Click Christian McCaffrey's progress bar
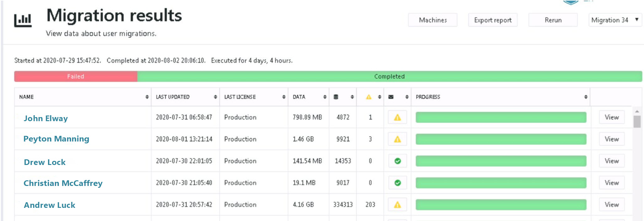The width and height of the screenshot is (644, 221). (501, 183)
